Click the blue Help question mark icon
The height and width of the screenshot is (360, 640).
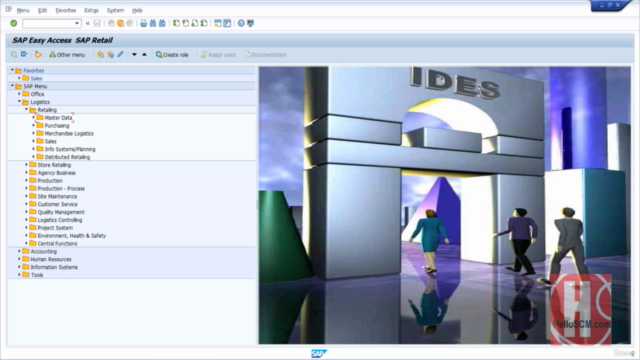[x=241, y=23]
